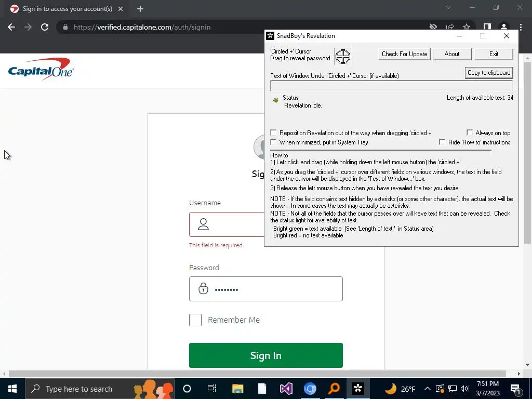The image size is (532, 399).
Task: Click the browser forward arrow
Action: click(x=28, y=27)
